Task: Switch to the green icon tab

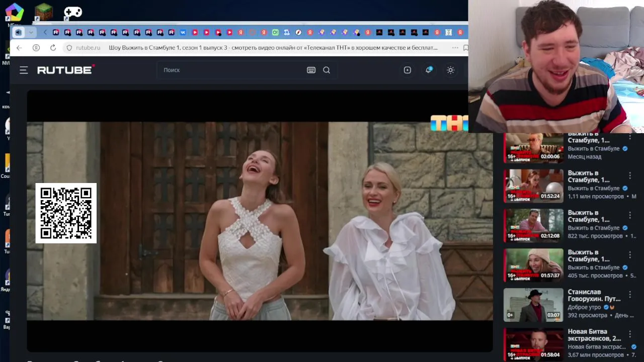Action: click(x=275, y=32)
